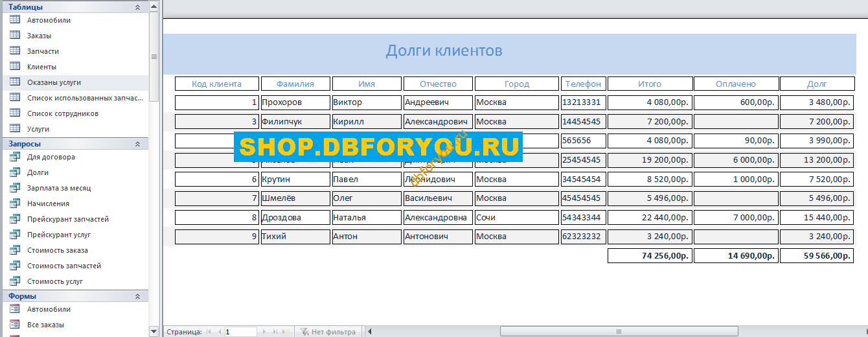Click the Стоимость запчастей query icon
Screen dimensions: 868x337
coord(15,266)
